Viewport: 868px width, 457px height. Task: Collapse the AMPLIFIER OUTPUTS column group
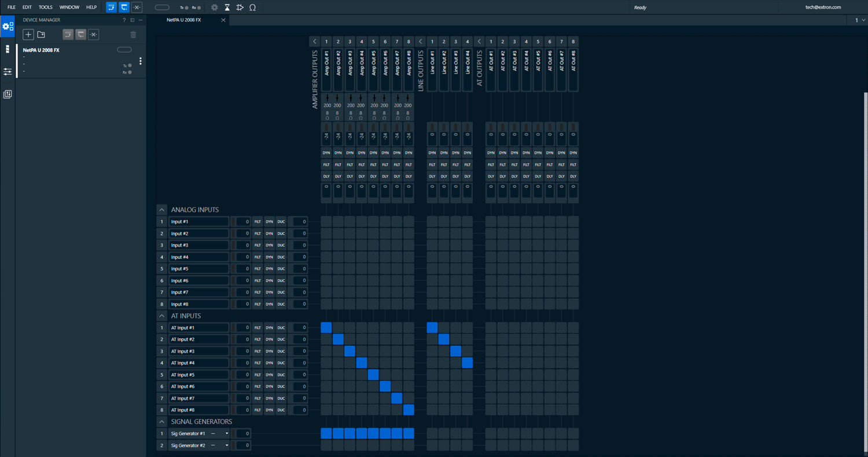314,41
